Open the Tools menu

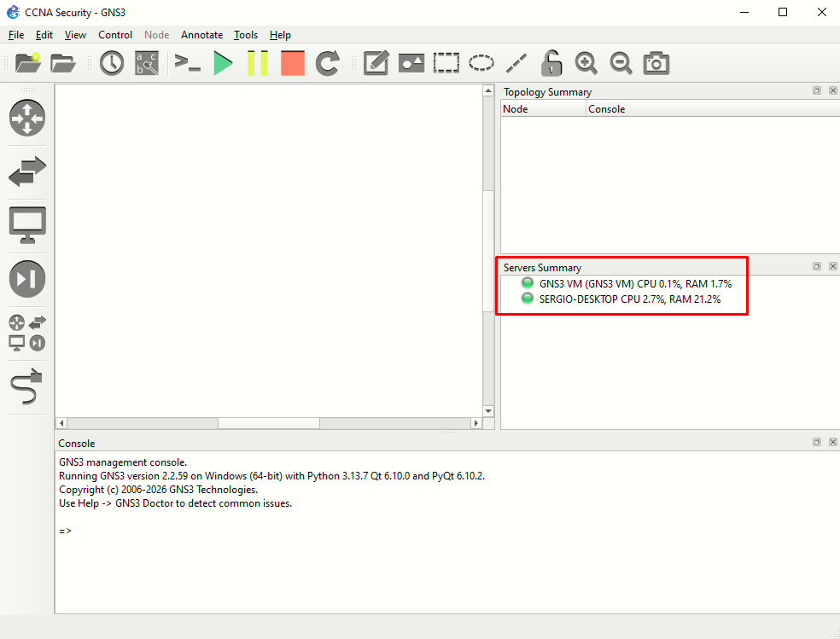(246, 35)
